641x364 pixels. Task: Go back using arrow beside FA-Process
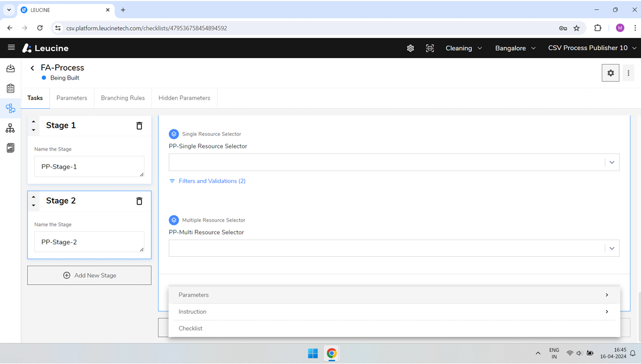click(33, 68)
